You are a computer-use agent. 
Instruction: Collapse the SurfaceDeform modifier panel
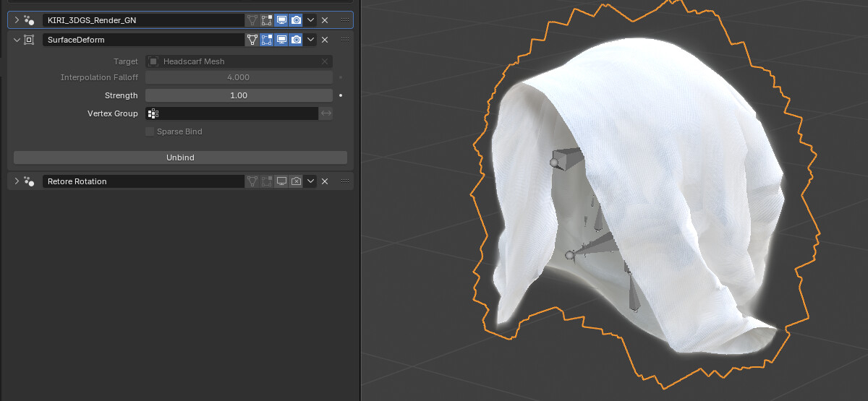point(17,40)
